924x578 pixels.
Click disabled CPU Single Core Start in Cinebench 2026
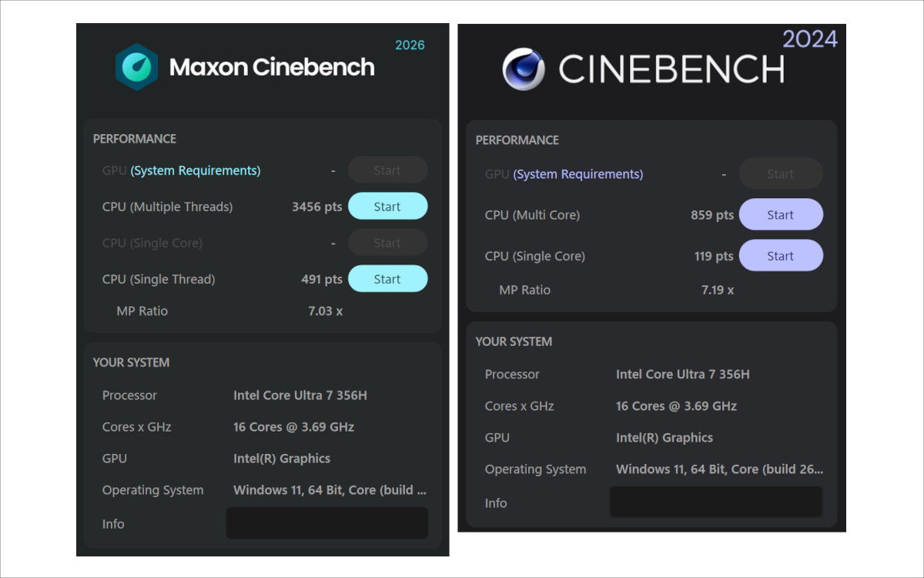pyautogui.click(x=387, y=243)
